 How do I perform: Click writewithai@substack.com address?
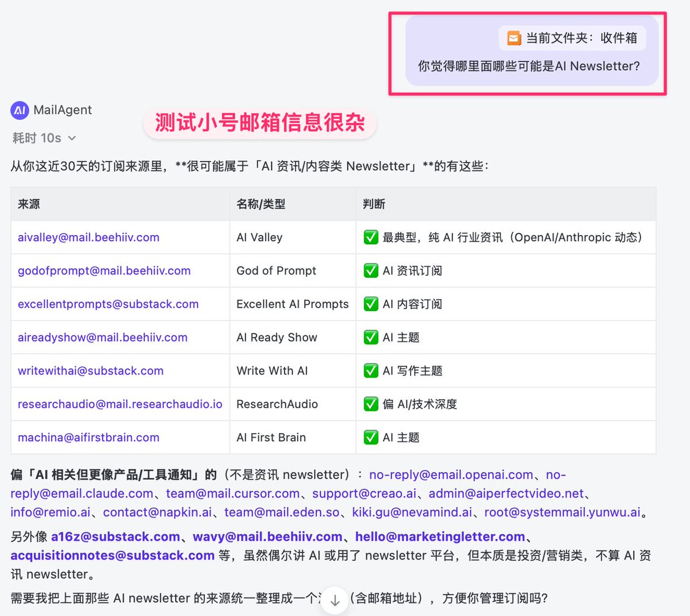[x=91, y=370]
